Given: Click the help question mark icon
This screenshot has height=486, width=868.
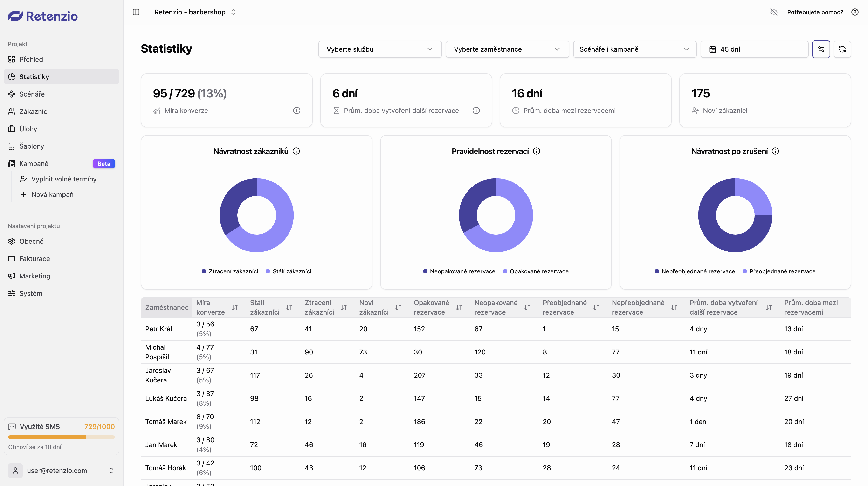Looking at the screenshot, I should pyautogui.click(x=855, y=12).
